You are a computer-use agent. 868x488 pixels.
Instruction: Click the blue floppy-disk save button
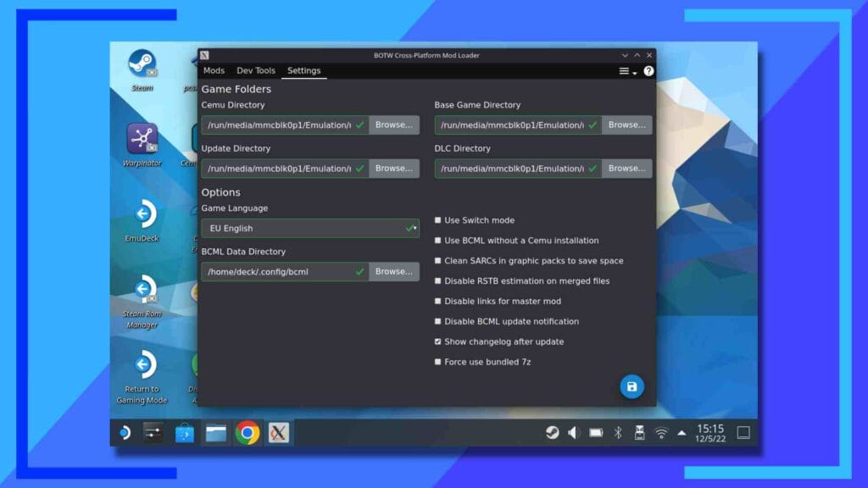coord(632,386)
